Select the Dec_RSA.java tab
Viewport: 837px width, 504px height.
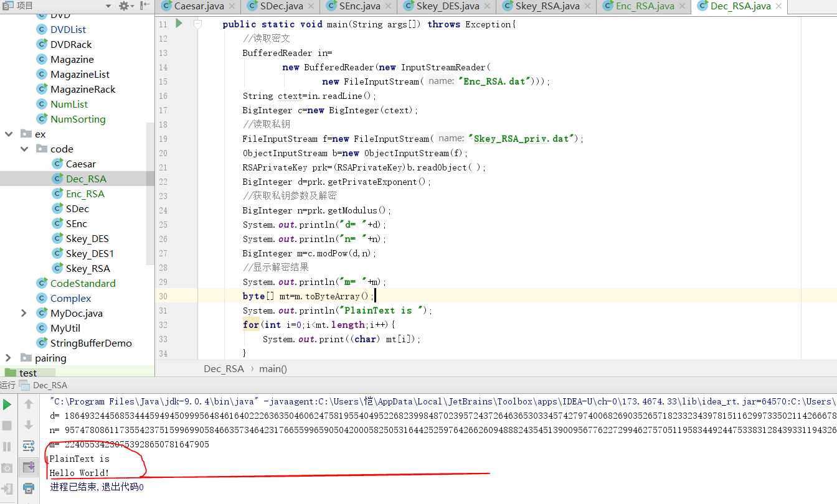[740, 6]
